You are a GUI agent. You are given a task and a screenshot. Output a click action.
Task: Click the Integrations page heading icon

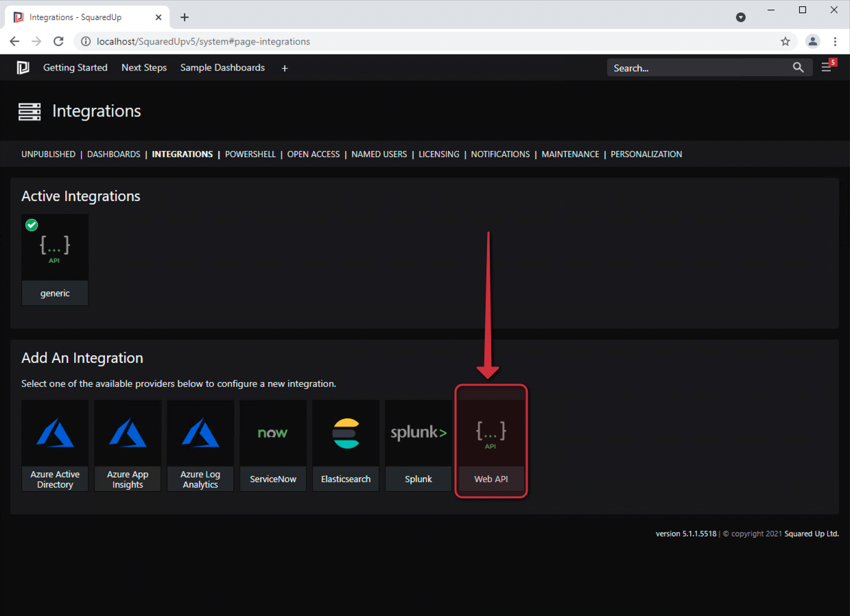tap(29, 112)
